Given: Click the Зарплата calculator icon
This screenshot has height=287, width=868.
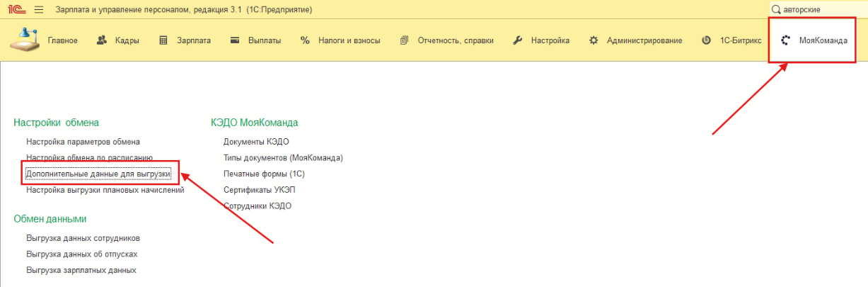Looking at the screenshot, I should [163, 40].
